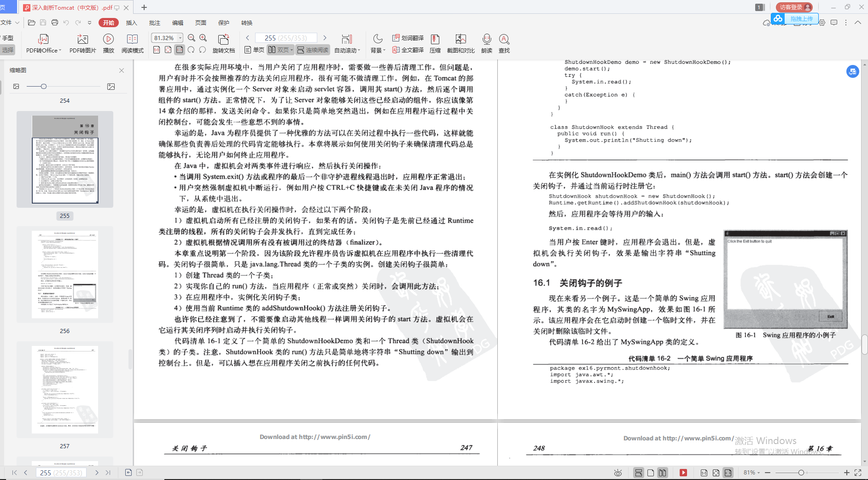Open the 81% zoom dropdown in the status bar
The image size is (868, 480).
751,473
